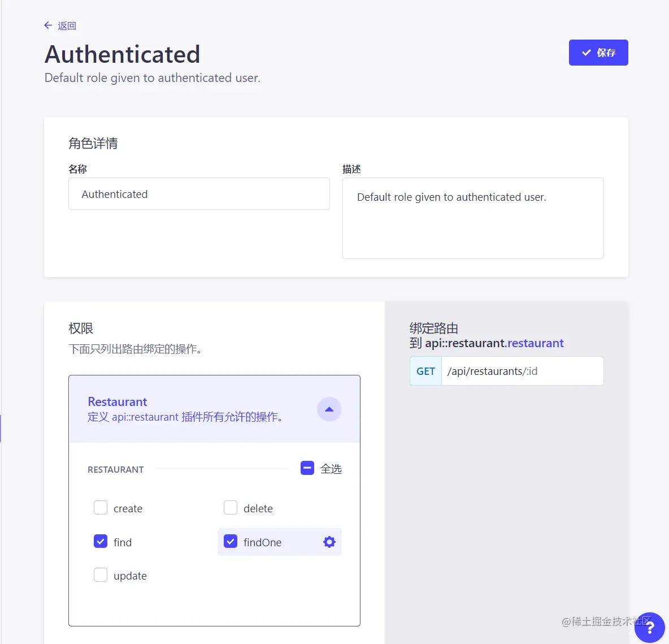Open the restaurant link in 绑定路由 header
Screen dimensions: 669x644
[x=535, y=343]
